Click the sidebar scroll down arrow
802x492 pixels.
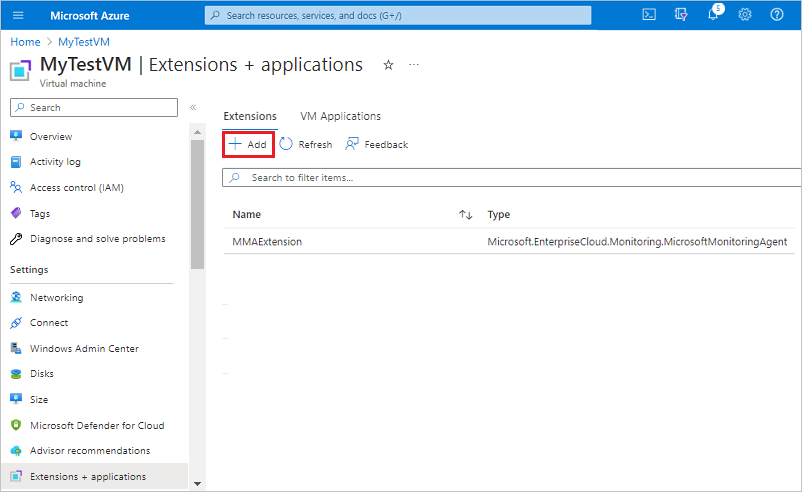[x=197, y=483]
